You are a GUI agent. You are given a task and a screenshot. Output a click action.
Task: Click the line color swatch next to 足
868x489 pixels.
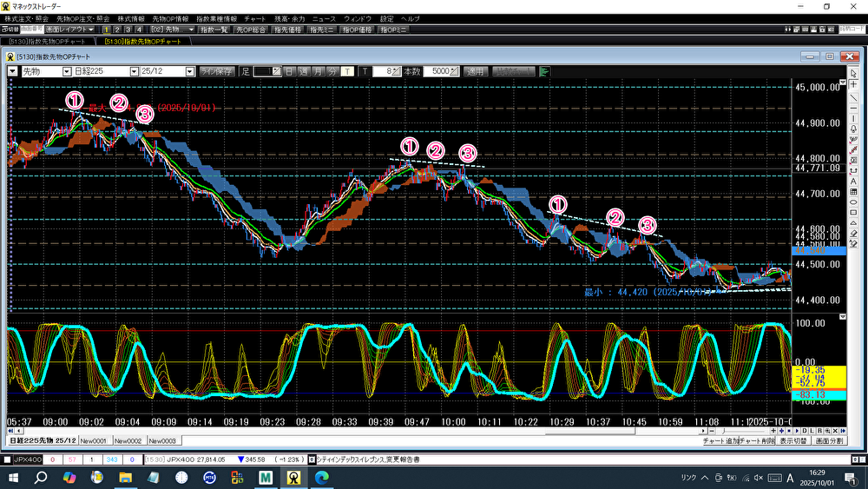coord(266,71)
